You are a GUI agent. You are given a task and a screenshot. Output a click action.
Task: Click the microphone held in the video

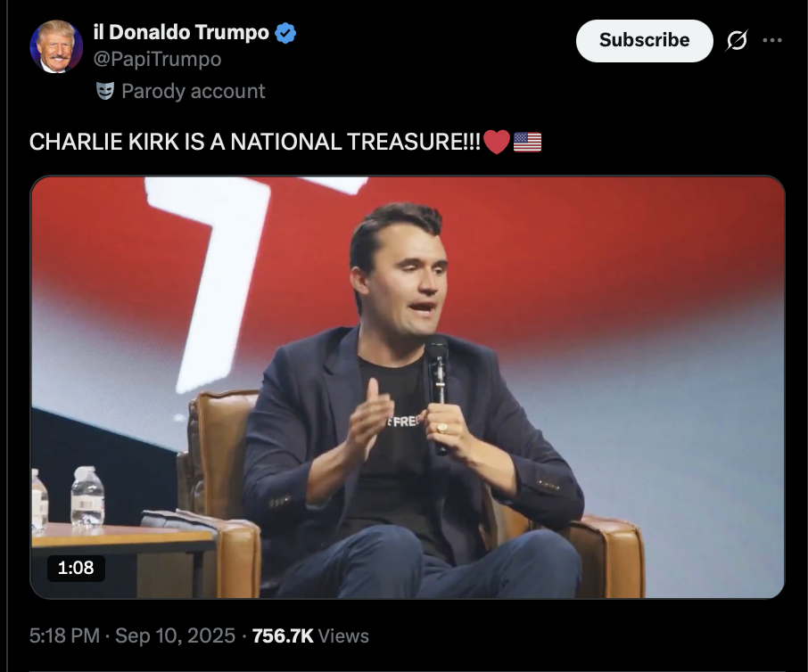(436, 374)
